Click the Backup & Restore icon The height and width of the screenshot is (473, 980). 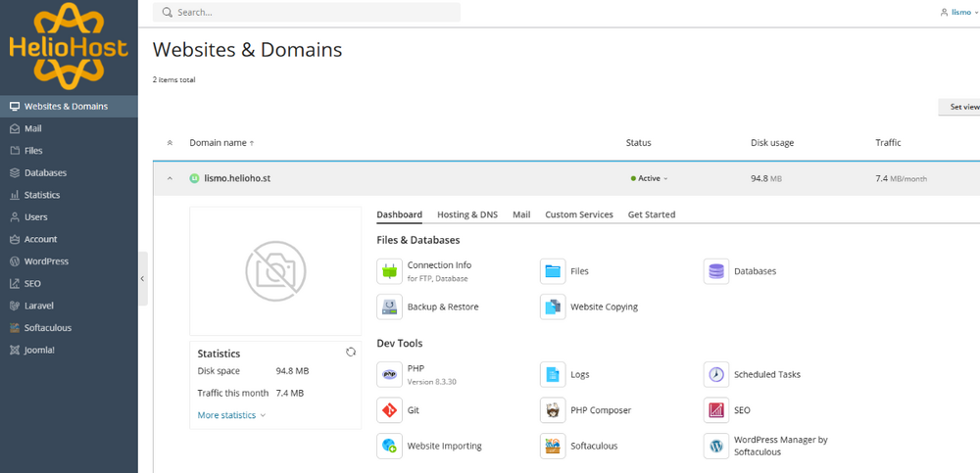389,307
